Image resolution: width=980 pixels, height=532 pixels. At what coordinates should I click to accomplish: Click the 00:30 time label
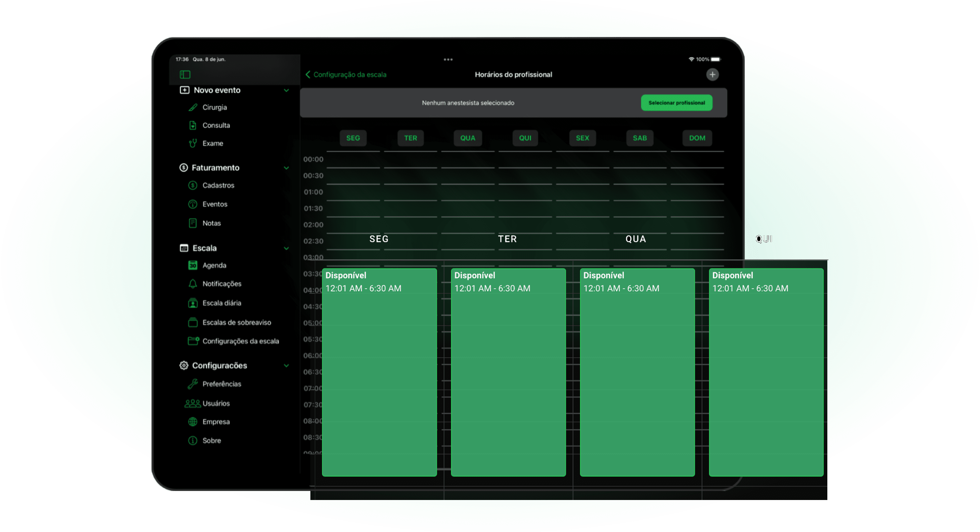click(313, 176)
